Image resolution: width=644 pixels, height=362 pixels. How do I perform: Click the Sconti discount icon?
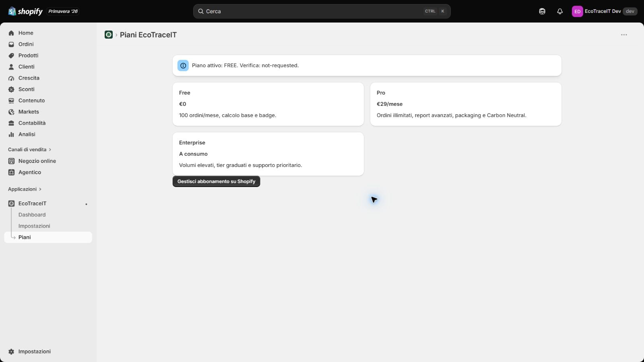(x=11, y=89)
